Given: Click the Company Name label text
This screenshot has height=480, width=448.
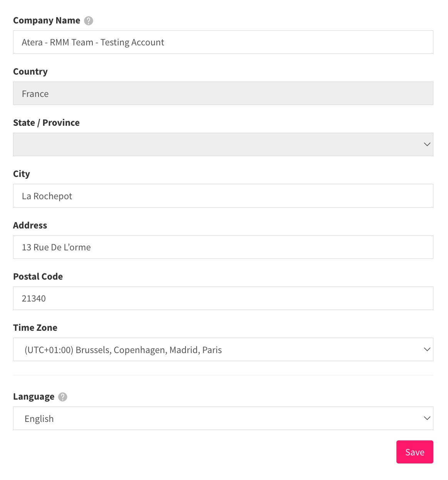Looking at the screenshot, I should coord(47,21).
